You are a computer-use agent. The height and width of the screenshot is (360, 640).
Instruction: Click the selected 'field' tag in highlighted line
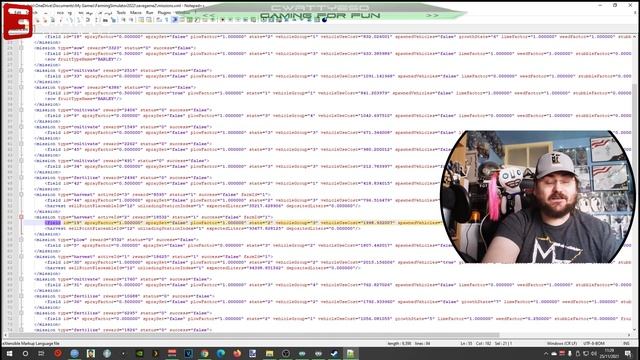point(53,223)
